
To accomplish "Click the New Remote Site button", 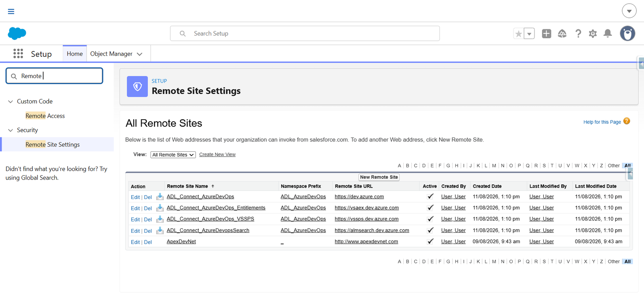I will 379,177.
